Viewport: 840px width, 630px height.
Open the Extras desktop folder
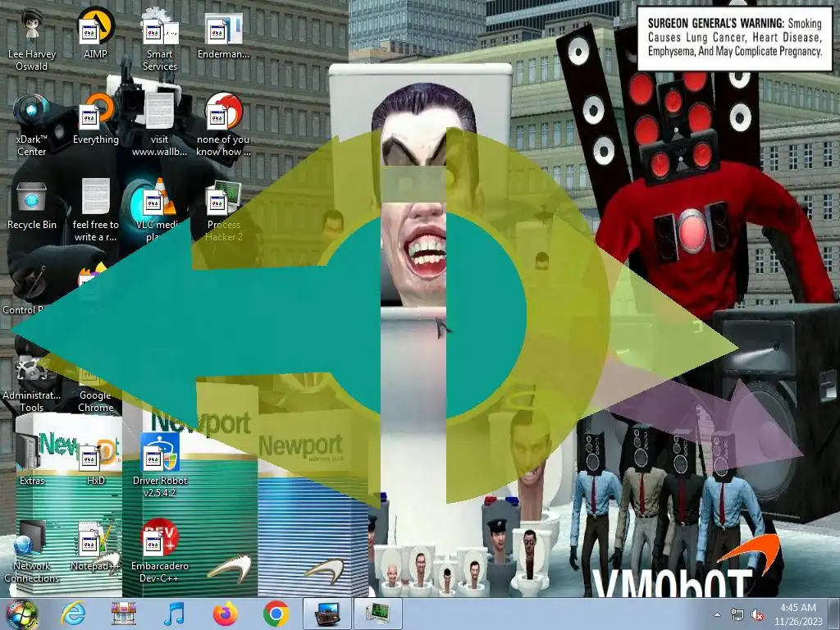32,461
